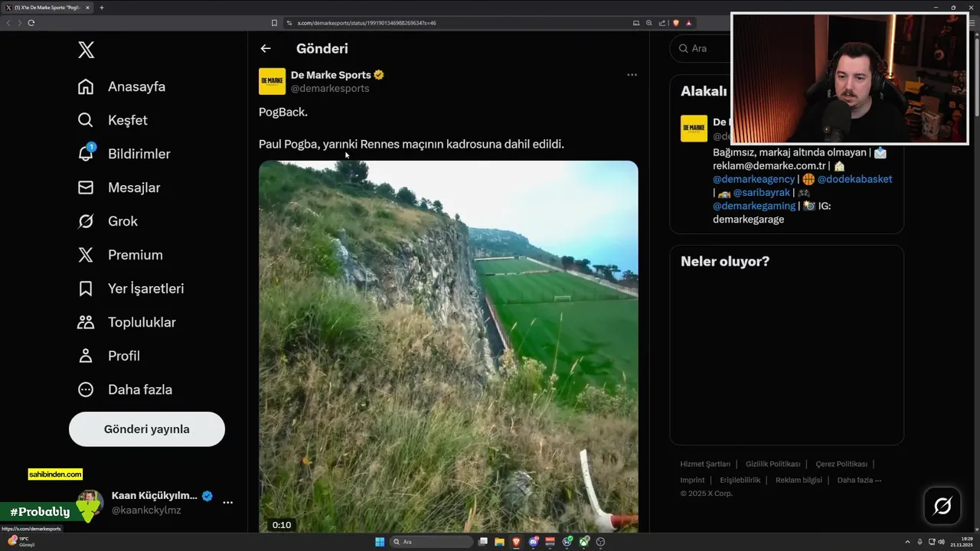The height and width of the screenshot is (551, 980).
Task: Click Brave browser taskbar icon
Action: 516,542
